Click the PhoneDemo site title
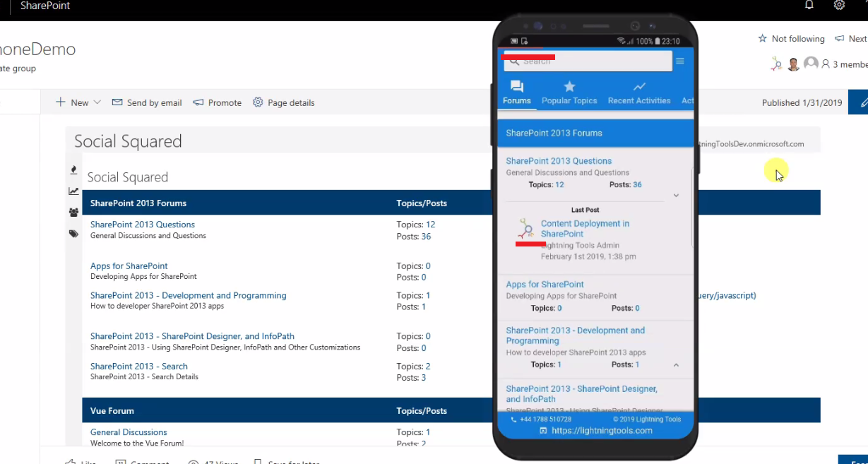 tap(37, 49)
